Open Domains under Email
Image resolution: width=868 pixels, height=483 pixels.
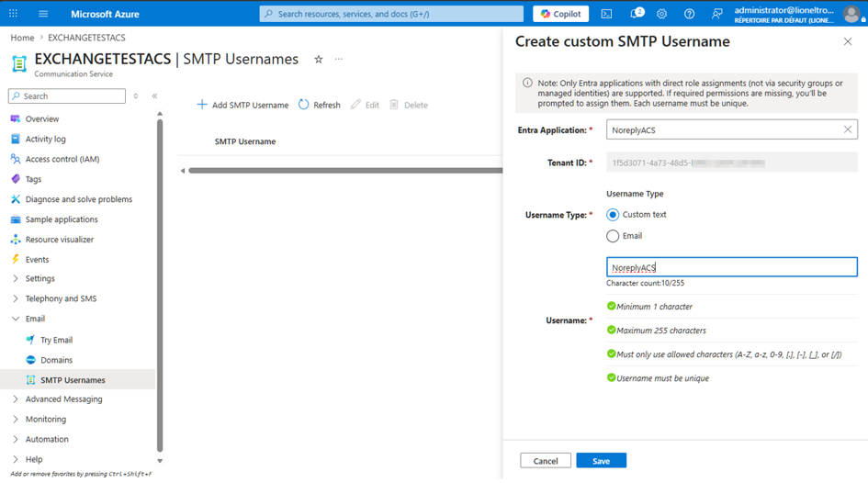point(56,360)
